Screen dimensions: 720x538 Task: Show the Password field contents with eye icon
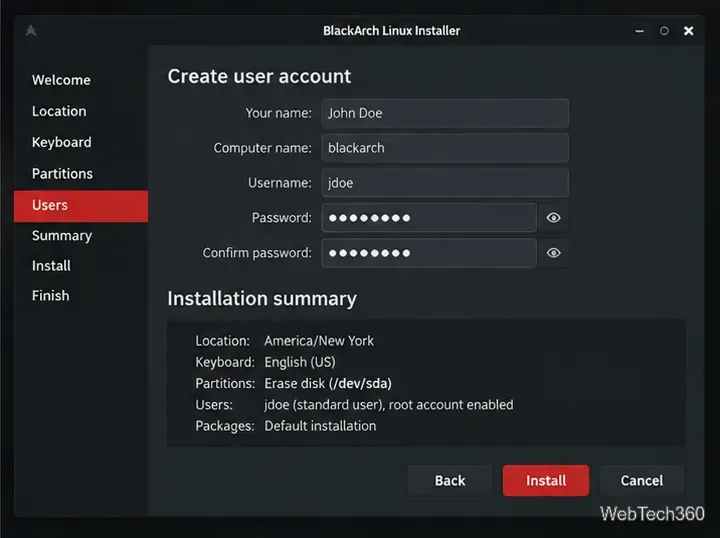pyautogui.click(x=554, y=218)
